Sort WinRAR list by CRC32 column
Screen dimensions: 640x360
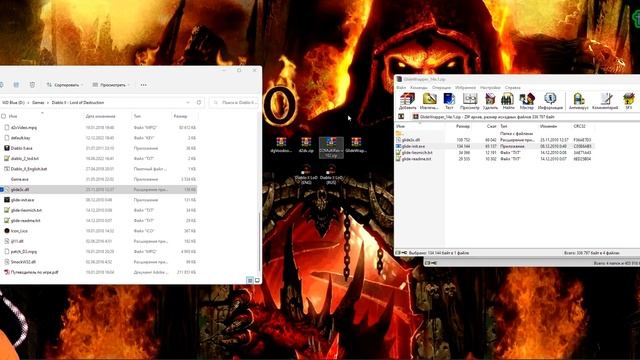coord(579,127)
